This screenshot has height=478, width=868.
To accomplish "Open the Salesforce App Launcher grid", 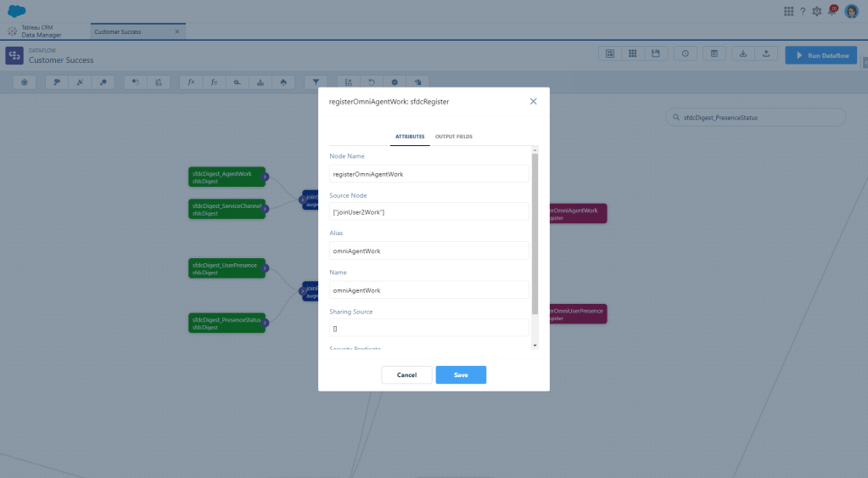I will point(788,11).
